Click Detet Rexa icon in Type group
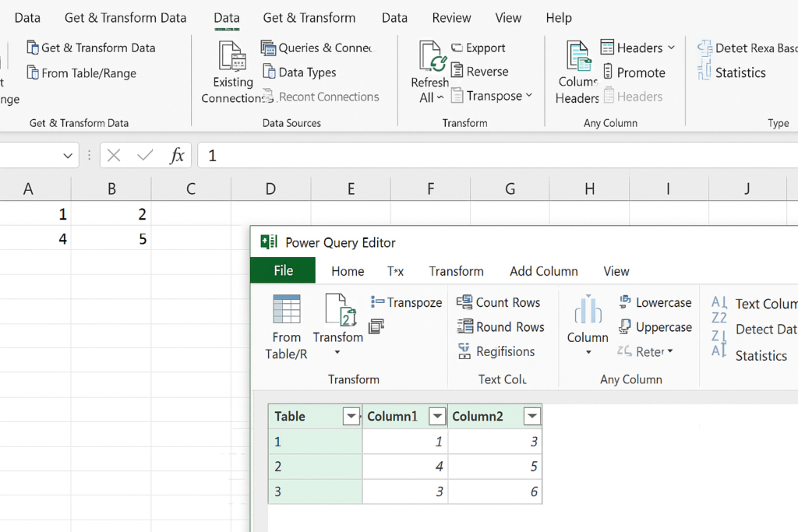 (x=704, y=48)
